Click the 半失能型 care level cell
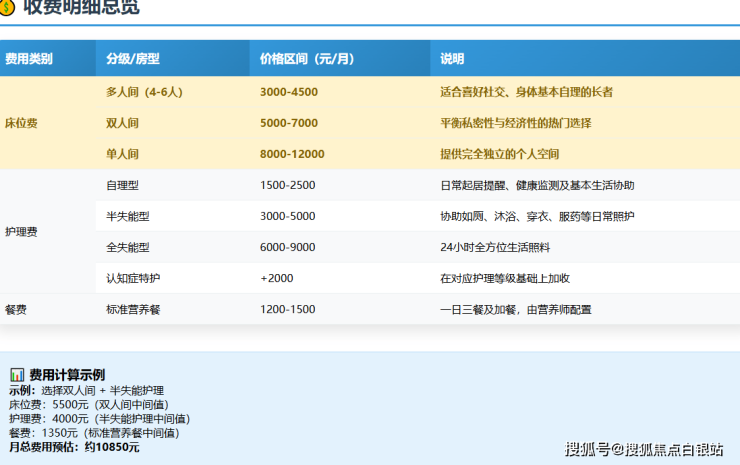 click(128, 216)
